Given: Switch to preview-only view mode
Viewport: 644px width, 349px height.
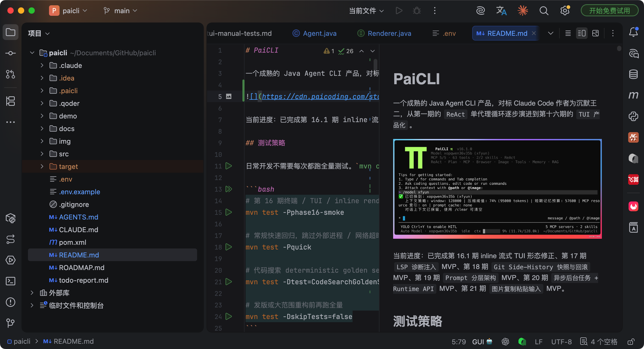Looking at the screenshot, I should click(596, 33).
